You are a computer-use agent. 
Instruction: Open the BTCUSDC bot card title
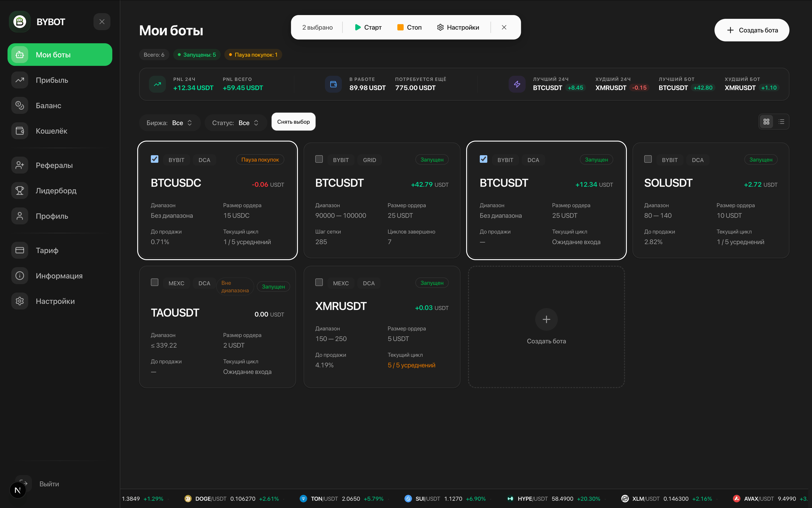pyautogui.click(x=176, y=183)
